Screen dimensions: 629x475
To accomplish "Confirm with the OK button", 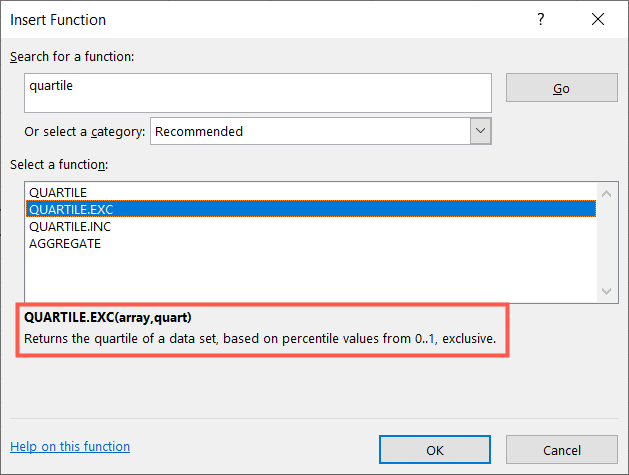I will point(435,450).
